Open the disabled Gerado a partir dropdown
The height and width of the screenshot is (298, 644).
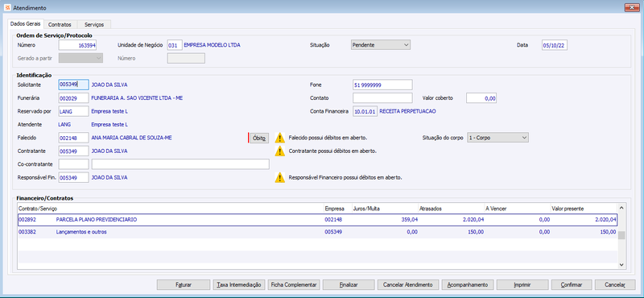81,58
